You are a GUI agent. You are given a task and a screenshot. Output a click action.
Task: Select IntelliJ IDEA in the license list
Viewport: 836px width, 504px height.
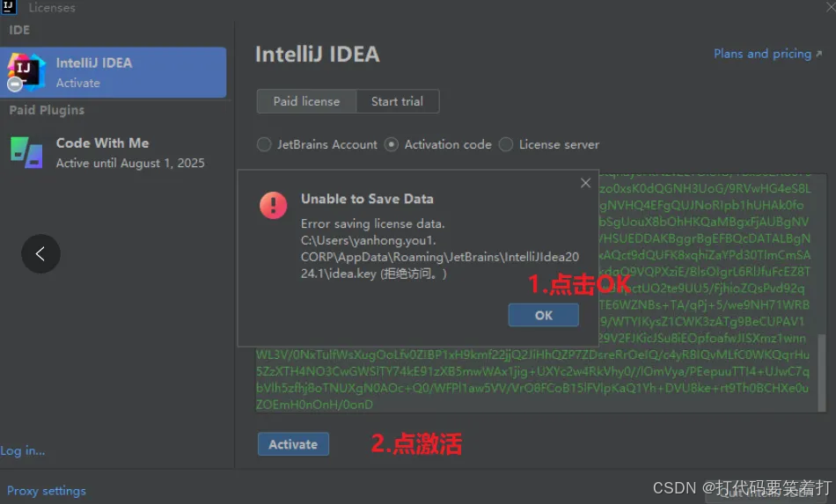click(113, 72)
